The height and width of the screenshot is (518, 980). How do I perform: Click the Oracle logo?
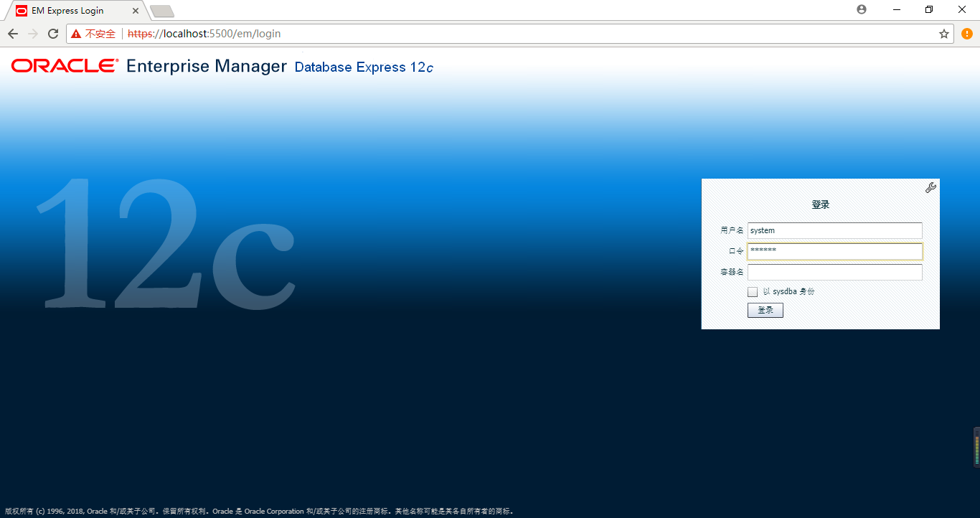pyautogui.click(x=65, y=66)
